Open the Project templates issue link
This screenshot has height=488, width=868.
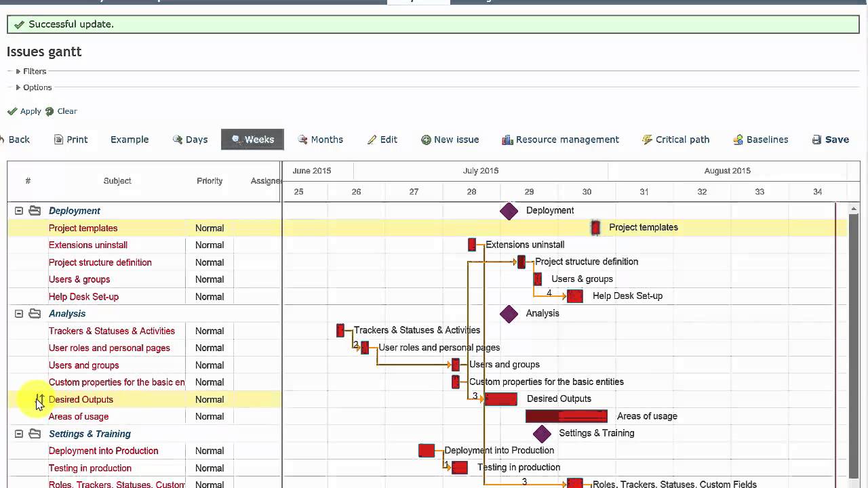click(83, 228)
